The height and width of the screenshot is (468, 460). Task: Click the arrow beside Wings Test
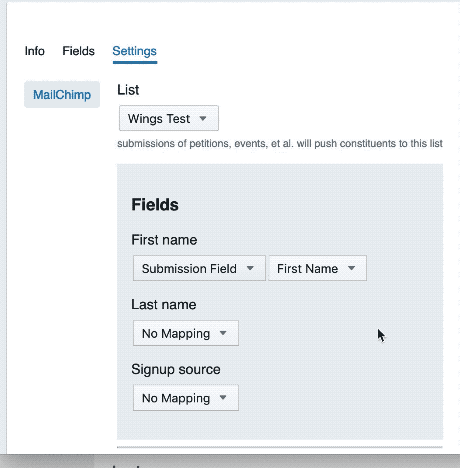pyautogui.click(x=203, y=118)
